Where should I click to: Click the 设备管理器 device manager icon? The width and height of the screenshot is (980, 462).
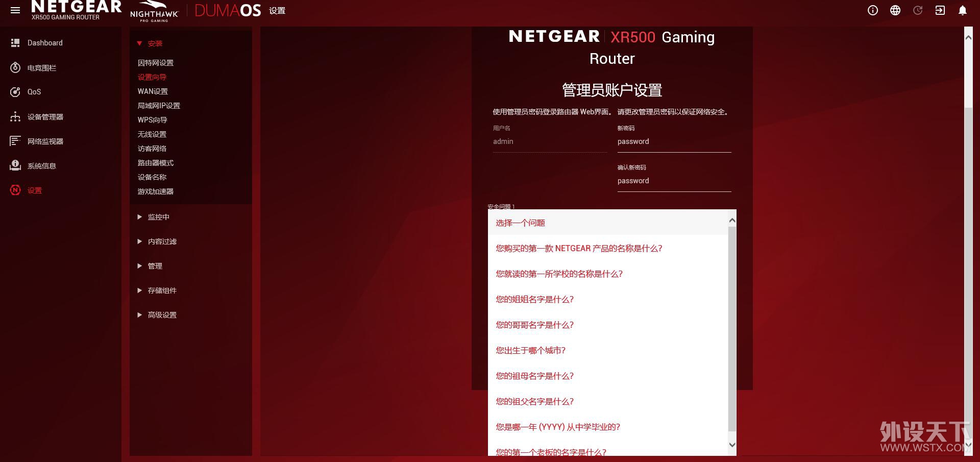pos(15,117)
